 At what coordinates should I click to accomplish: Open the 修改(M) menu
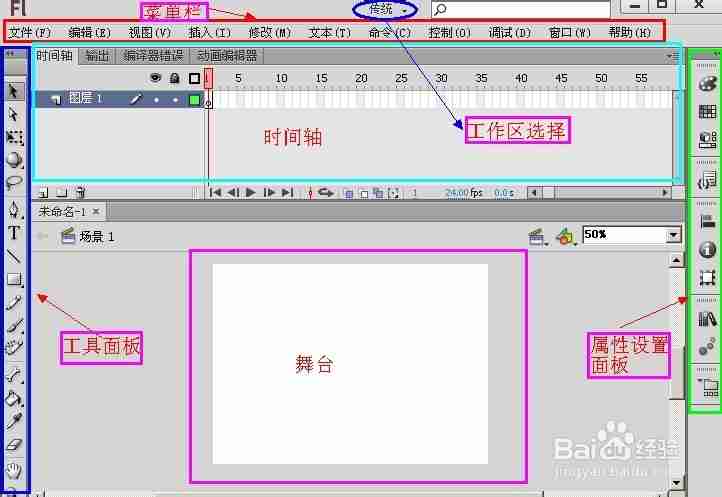(270, 32)
